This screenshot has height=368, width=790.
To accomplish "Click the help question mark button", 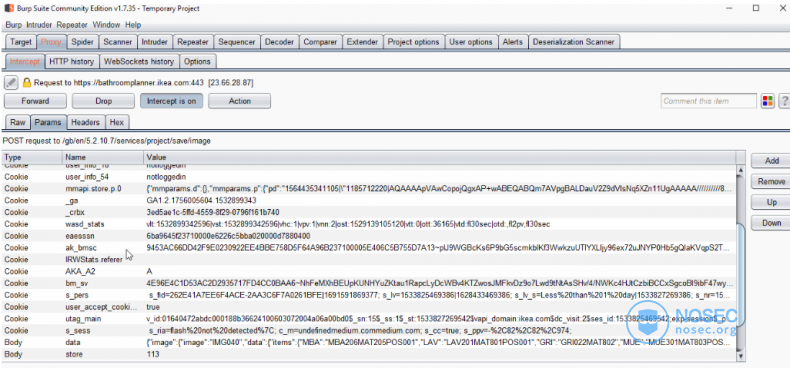I will pos(784,101).
